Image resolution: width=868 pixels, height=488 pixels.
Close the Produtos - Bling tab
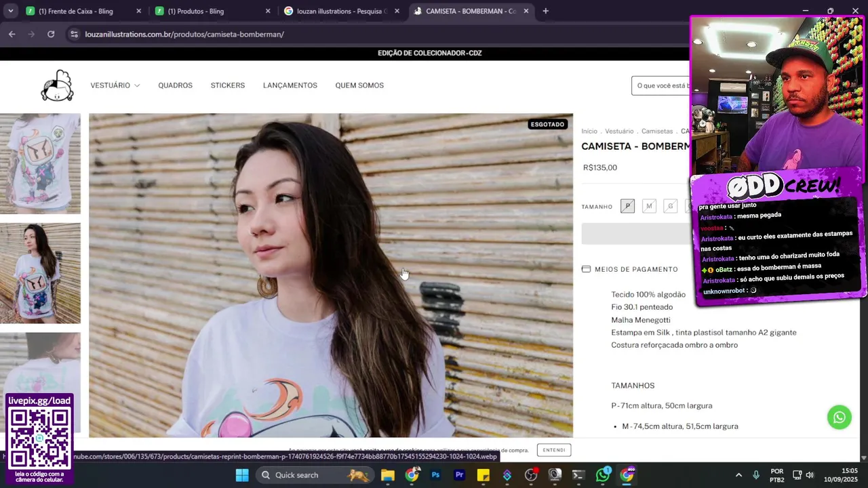coord(268,11)
